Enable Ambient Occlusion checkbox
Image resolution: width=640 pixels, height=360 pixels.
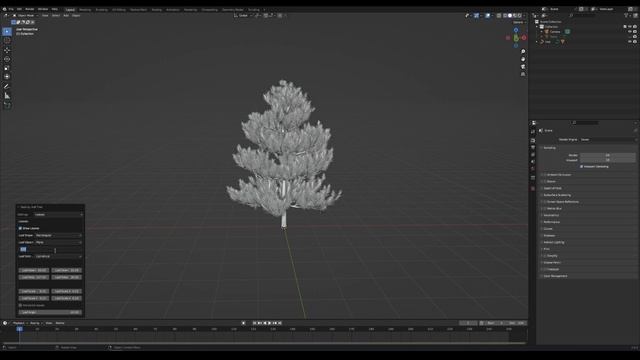coord(544,175)
